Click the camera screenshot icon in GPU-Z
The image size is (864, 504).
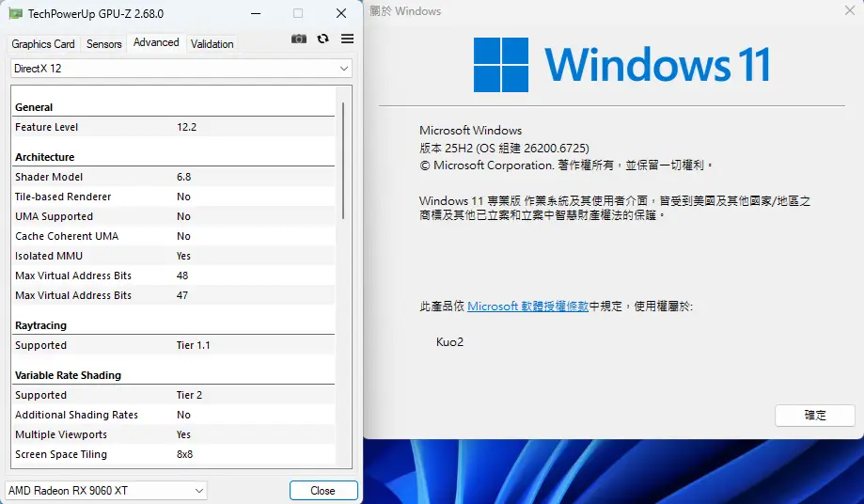(299, 39)
